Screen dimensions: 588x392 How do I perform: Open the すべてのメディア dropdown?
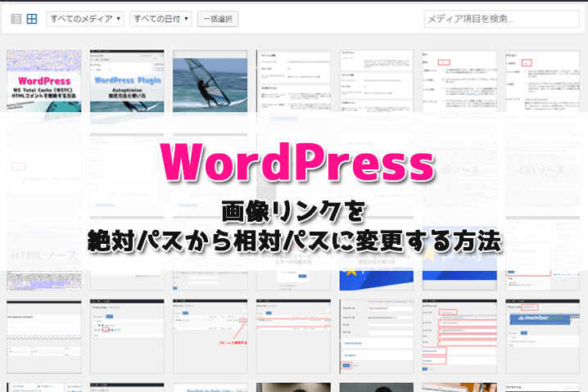point(85,19)
